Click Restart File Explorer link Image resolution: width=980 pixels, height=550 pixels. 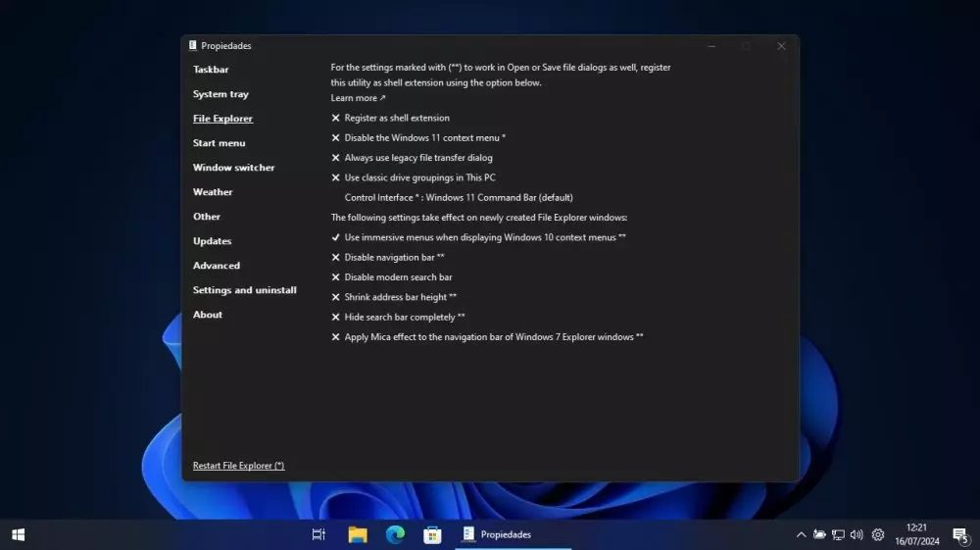pos(239,466)
